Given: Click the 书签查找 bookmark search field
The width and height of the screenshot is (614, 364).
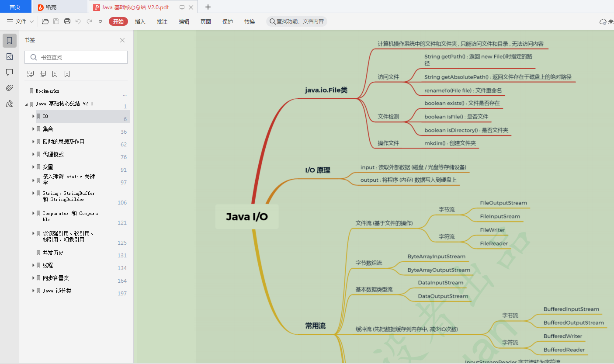Looking at the screenshot, I should (x=76, y=57).
